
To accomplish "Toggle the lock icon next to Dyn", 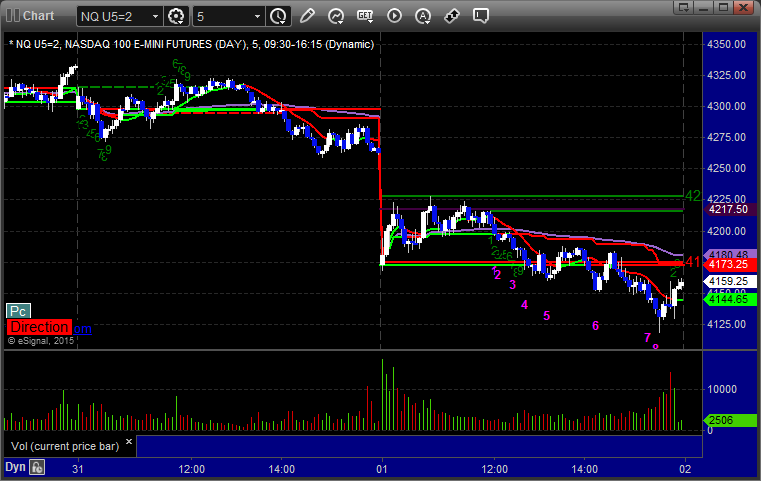I will point(37,467).
